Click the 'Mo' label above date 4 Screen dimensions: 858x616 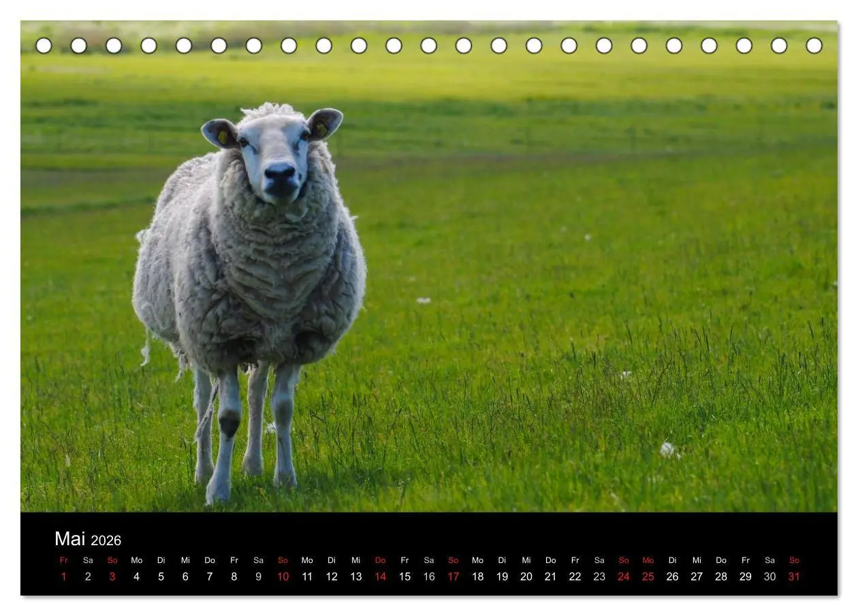[137, 561]
